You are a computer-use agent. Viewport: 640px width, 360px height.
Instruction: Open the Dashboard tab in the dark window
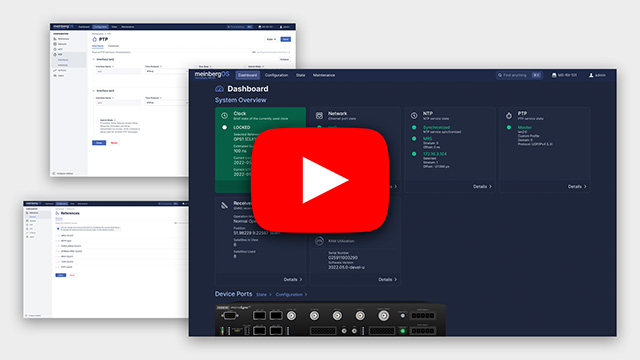(247, 75)
